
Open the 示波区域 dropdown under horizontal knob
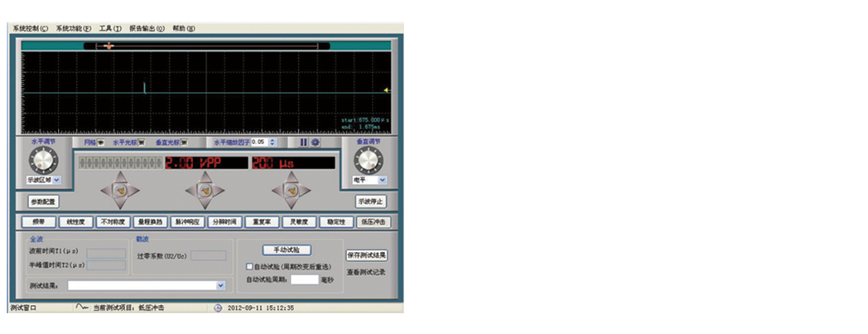coord(56,179)
